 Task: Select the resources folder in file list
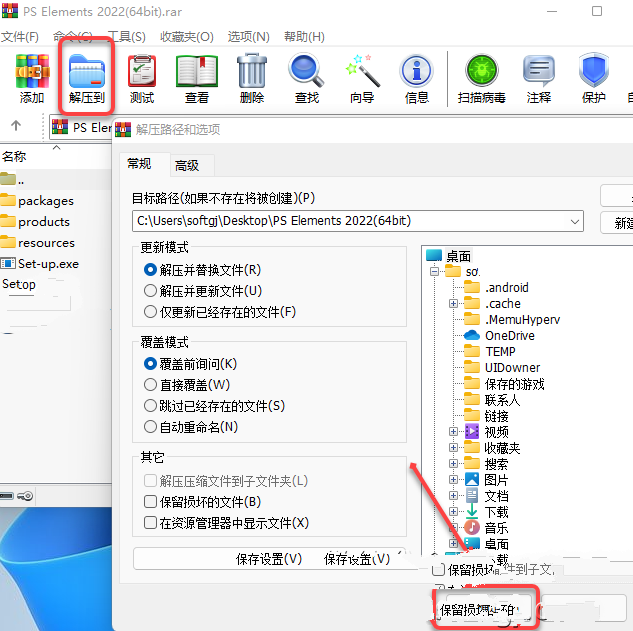click(x=38, y=243)
